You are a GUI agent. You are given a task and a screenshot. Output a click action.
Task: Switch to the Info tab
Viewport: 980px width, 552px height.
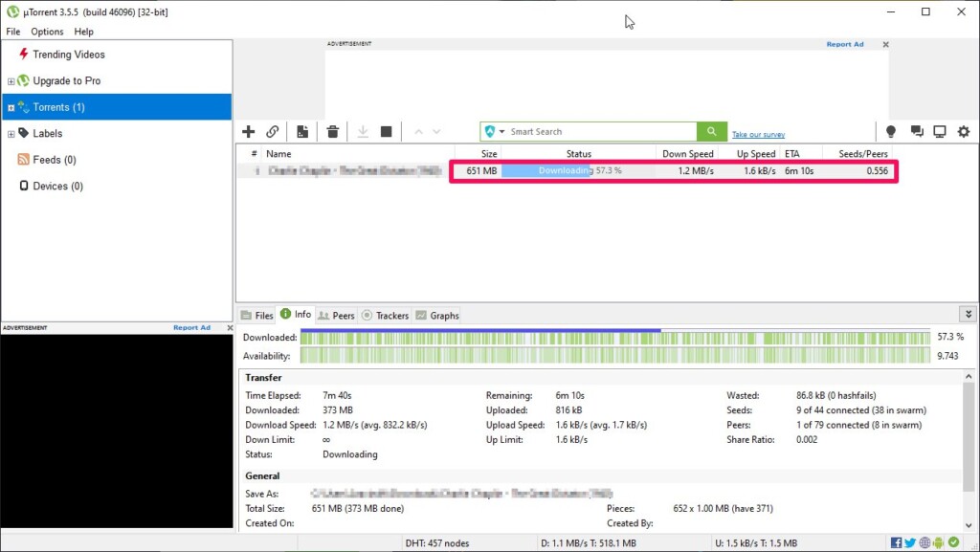point(296,314)
